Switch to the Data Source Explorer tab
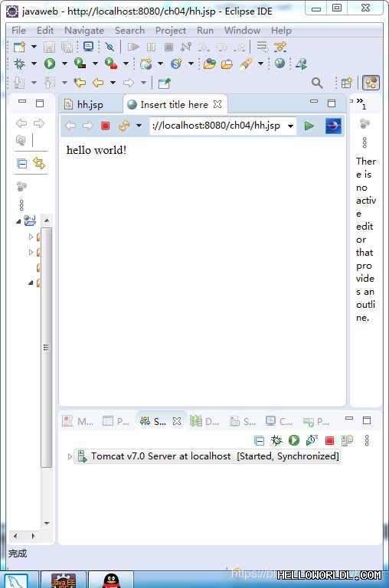Screen dimensions: 389x588 tap(204, 421)
